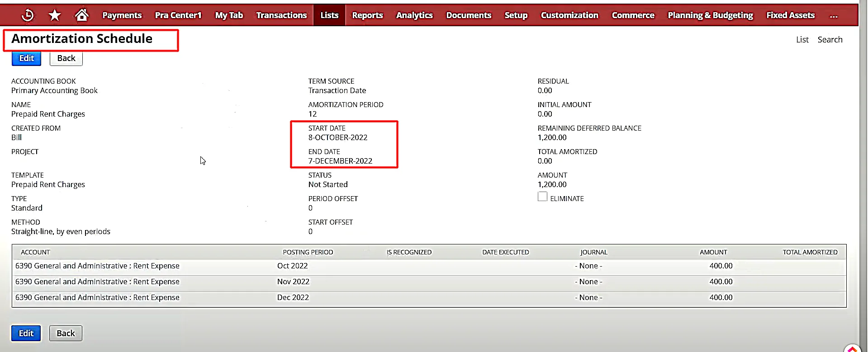Click the Transaction Date term source value
868x352 pixels.
coord(337,91)
